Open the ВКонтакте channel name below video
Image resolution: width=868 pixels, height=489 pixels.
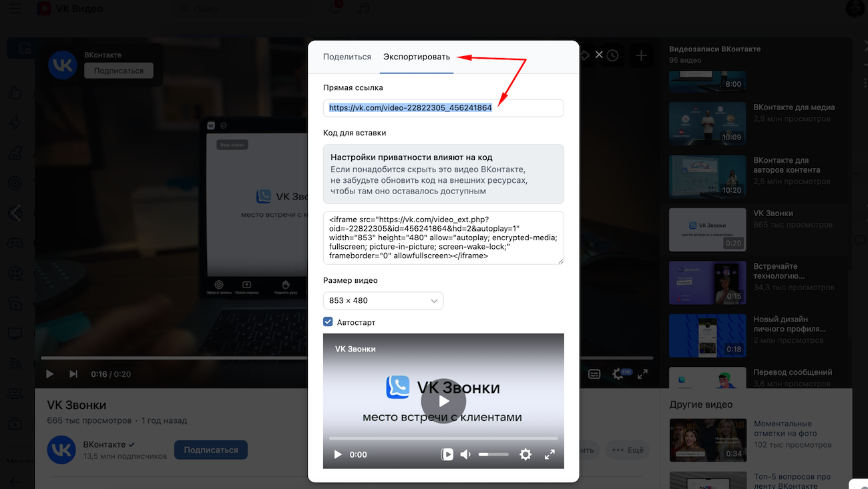coord(104,444)
